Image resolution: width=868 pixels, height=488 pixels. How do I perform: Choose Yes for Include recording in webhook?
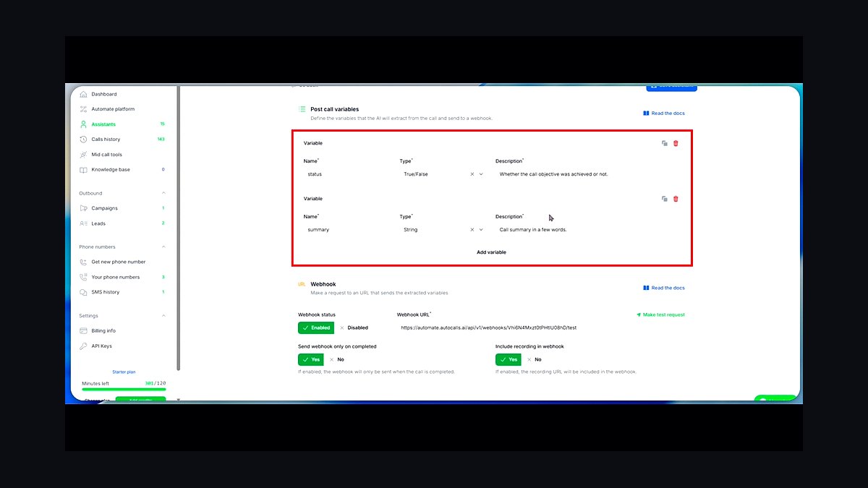pyautogui.click(x=508, y=359)
